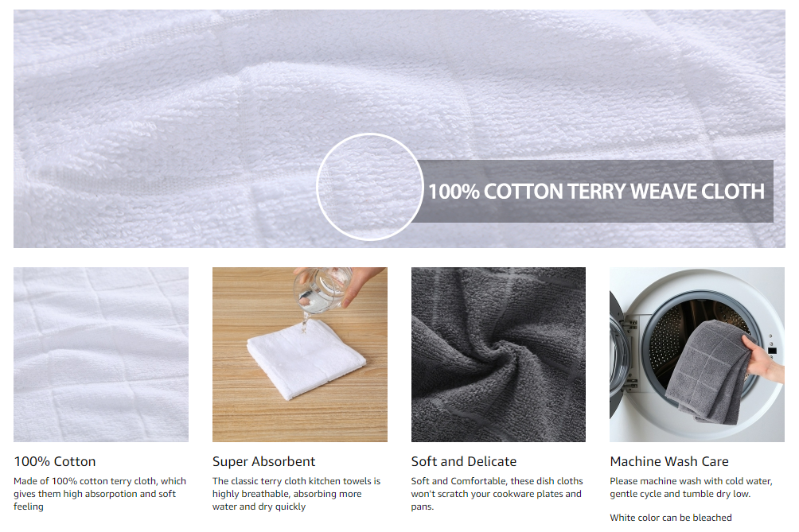
Task: Click the gray towel held at washer door
Action: [709, 372]
